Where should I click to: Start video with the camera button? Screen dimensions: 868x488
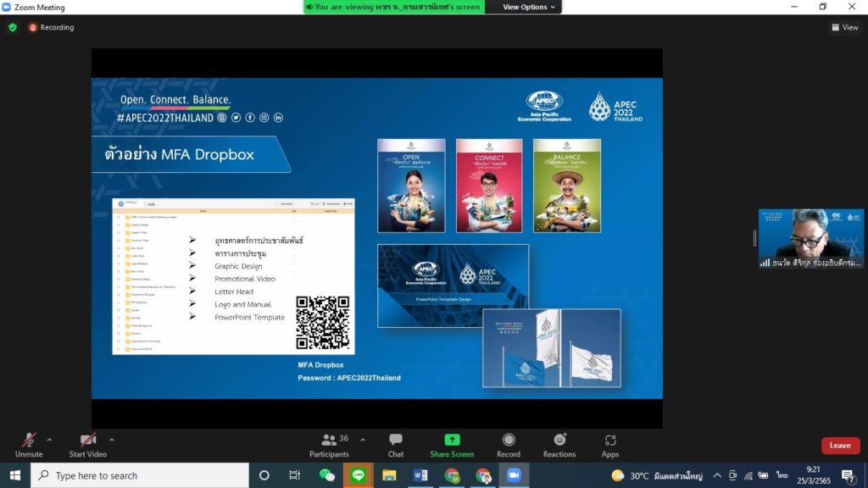pos(88,445)
